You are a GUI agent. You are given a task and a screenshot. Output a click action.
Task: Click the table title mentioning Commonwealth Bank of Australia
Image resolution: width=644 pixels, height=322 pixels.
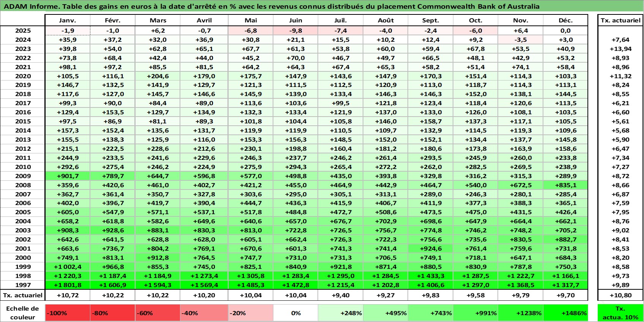click(x=271, y=6)
